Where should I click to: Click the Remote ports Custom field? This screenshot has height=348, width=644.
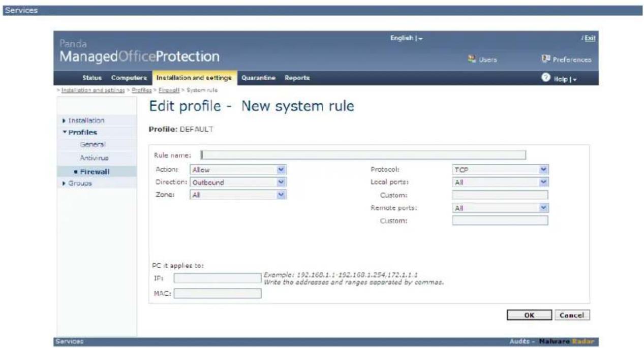[x=500, y=220]
